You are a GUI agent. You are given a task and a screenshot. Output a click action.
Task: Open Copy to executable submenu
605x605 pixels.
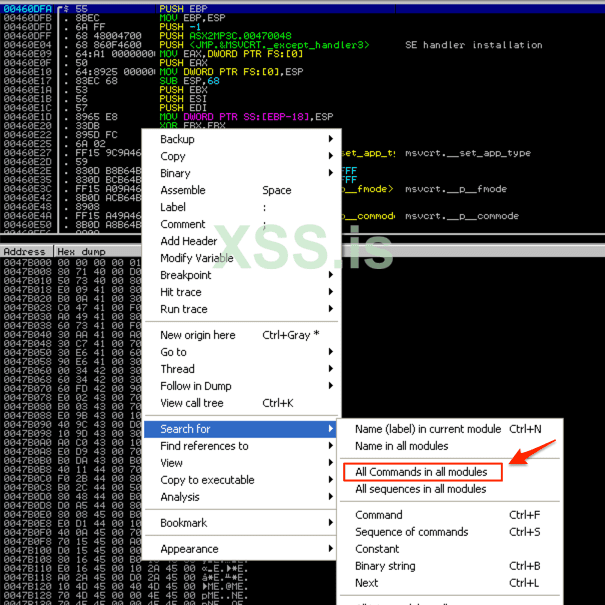(x=242, y=480)
